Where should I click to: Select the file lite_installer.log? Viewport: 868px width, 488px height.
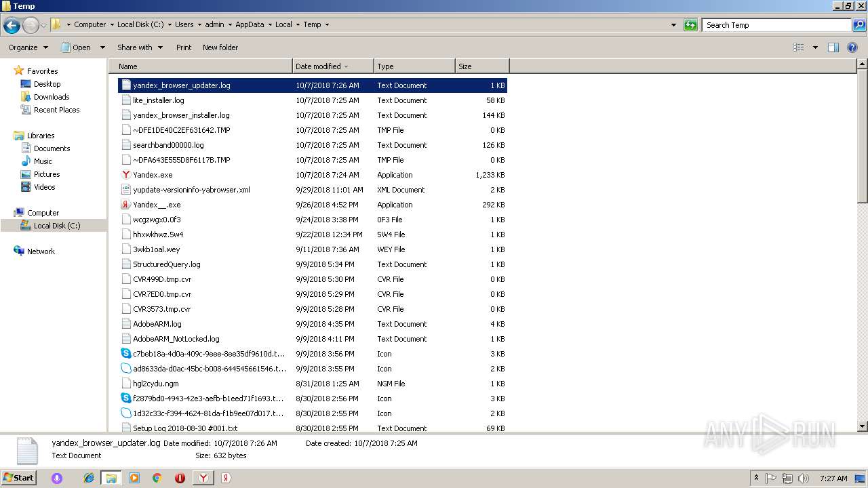click(313, 100)
